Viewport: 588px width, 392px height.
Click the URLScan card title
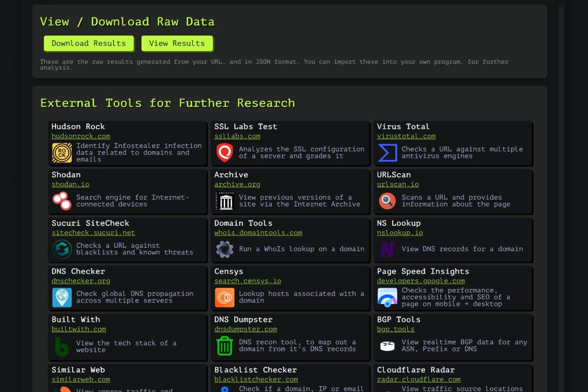[x=394, y=175]
